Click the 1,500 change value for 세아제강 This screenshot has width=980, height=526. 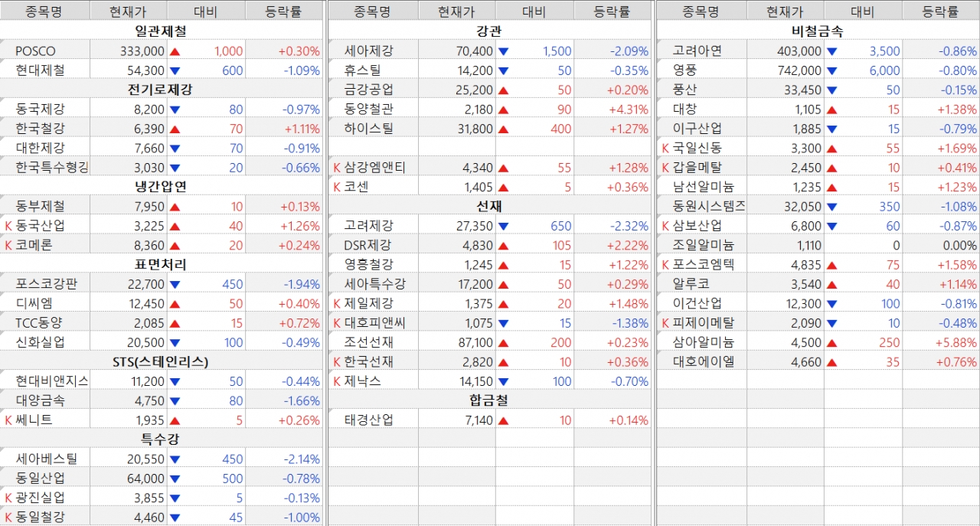pos(557,51)
